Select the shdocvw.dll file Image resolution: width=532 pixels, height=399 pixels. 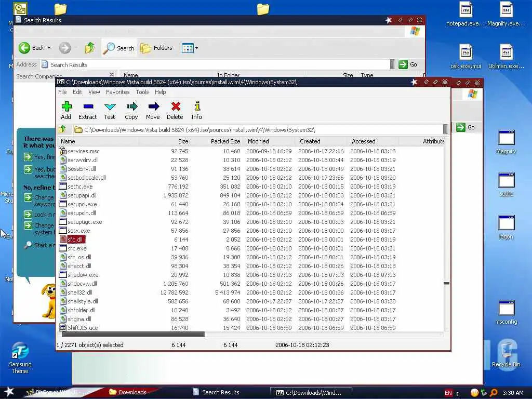pos(82,284)
